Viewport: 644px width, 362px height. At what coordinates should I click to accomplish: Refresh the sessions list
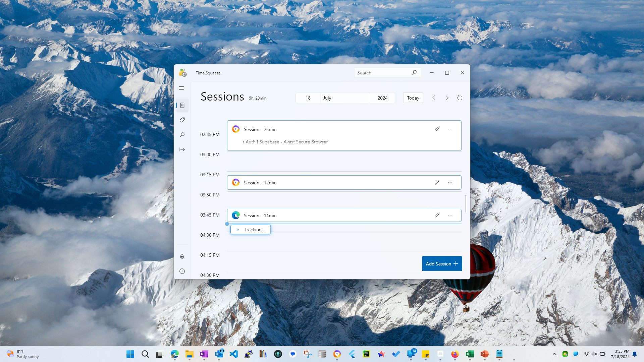click(x=460, y=98)
